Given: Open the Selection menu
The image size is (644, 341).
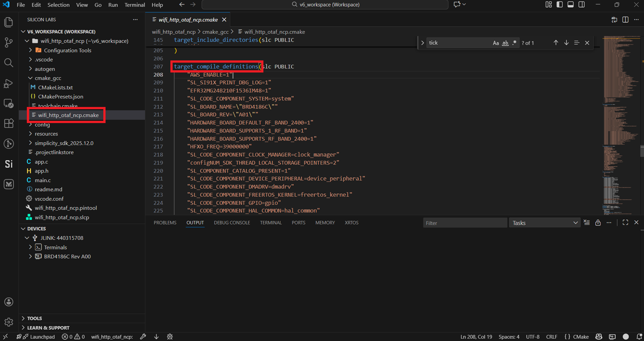Looking at the screenshot, I should [59, 5].
